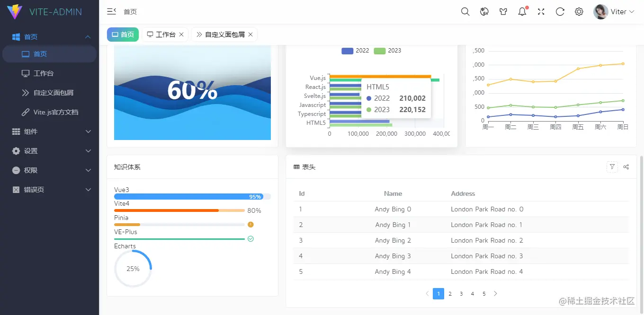Open the table filter funnel icon
The image size is (644, 315).
[x=612, y=166]
